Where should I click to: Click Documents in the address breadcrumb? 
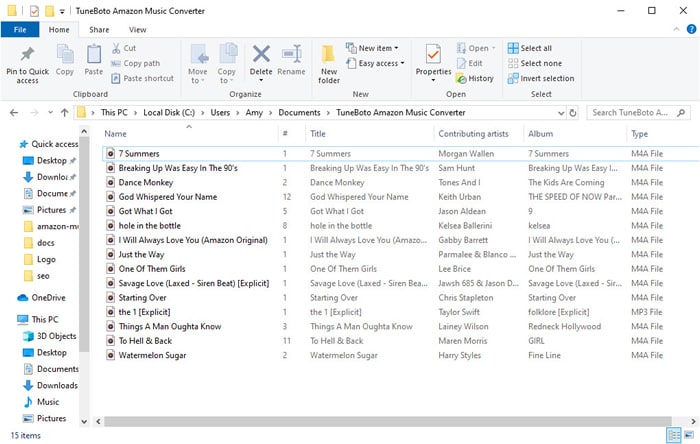click(x=299, y=112)
